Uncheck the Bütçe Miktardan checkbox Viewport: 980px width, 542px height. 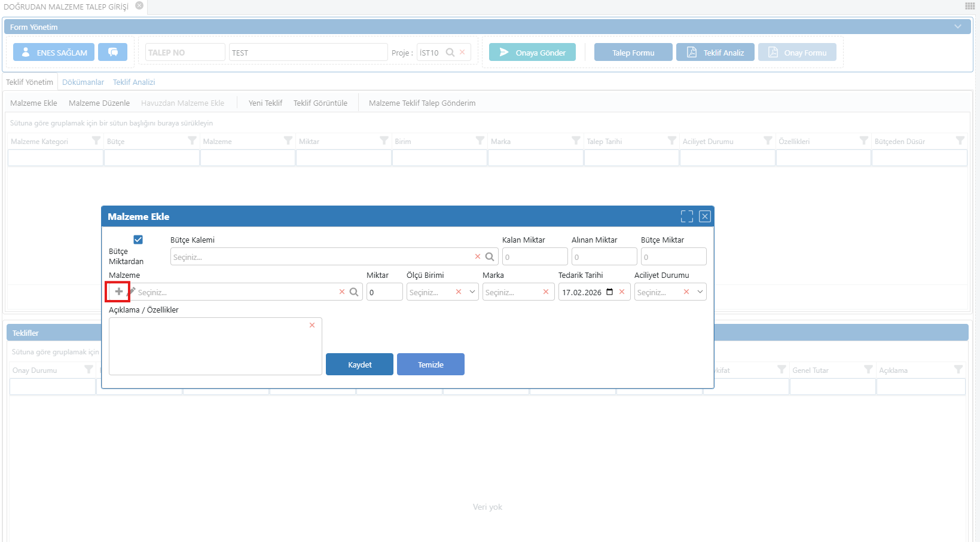pyautogui.click(x=138, y=240)
